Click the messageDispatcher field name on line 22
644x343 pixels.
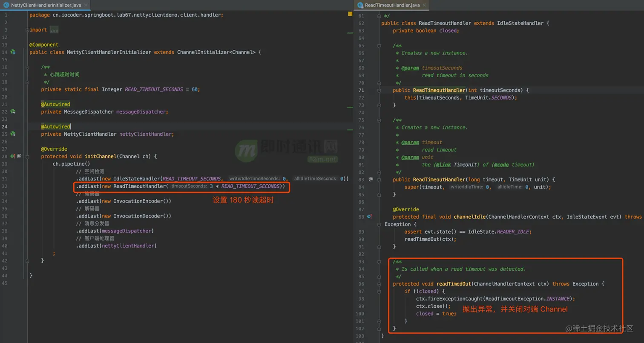coord(141,111)
